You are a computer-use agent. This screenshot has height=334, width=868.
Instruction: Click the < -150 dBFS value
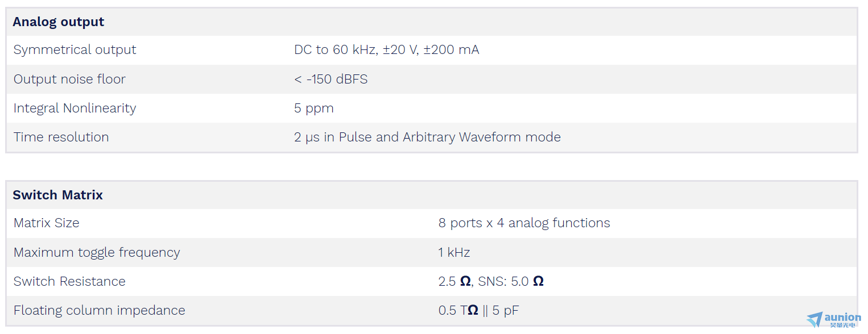click(x=331, y=80)
